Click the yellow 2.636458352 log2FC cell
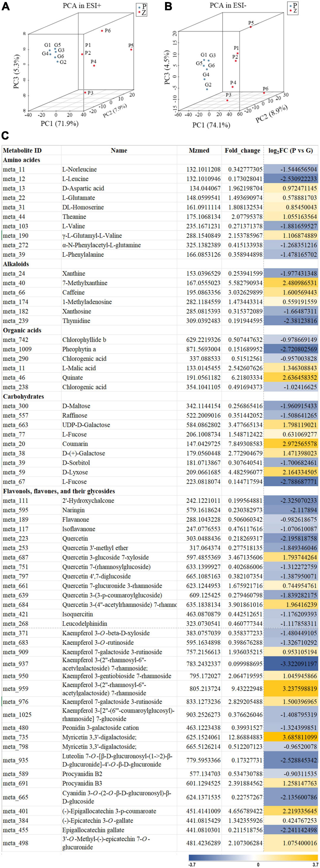 pyautogui.click(x=291, y=378)
